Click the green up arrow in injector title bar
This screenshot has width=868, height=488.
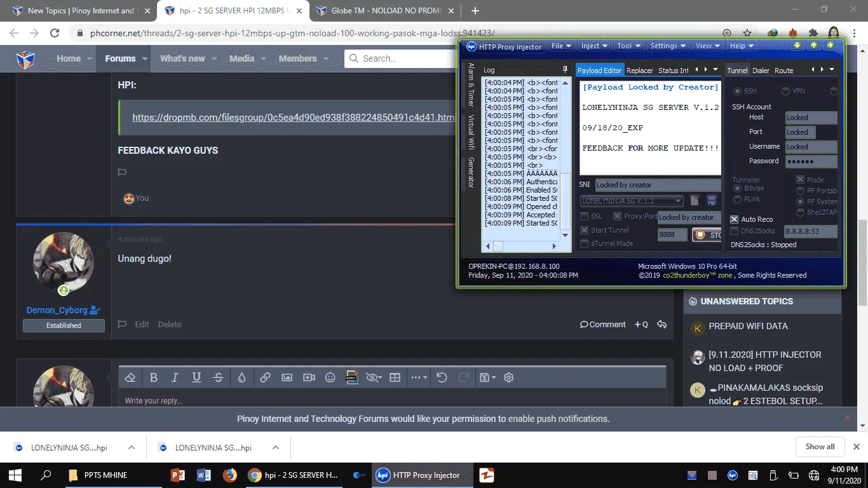pyautogui.click(x=814, y=45)
